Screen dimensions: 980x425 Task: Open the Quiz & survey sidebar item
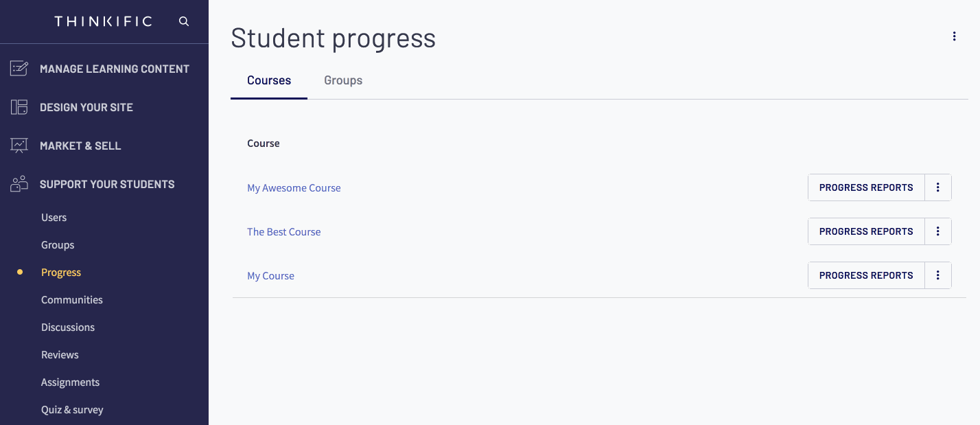pyautogui.click(x=72, y=410)
